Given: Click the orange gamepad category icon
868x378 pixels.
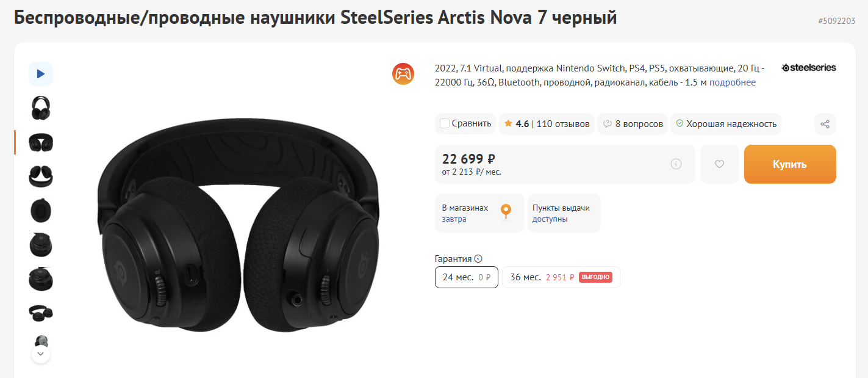Looking at the screenshot, I should click(x=403, y=74).
